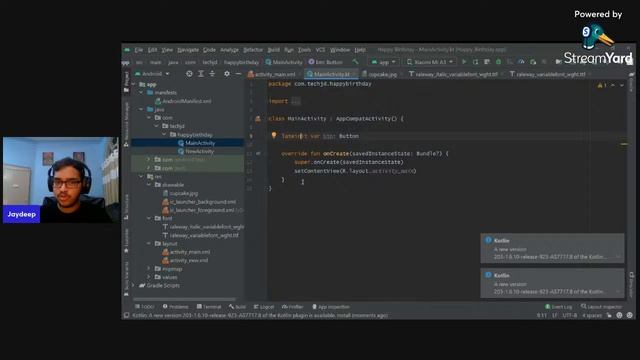Click Collapse All in Project panel
This screenshot has height=360, width=640.
pyautogui.click(x=212, y=74)
